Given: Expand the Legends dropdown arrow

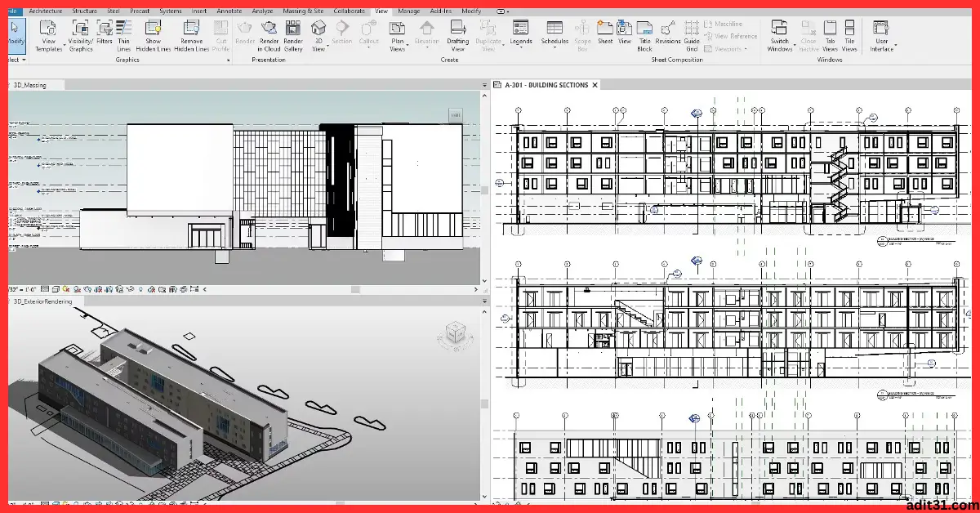Looking at the screenshot, I should pyautogui.click(x=521, y=47).
